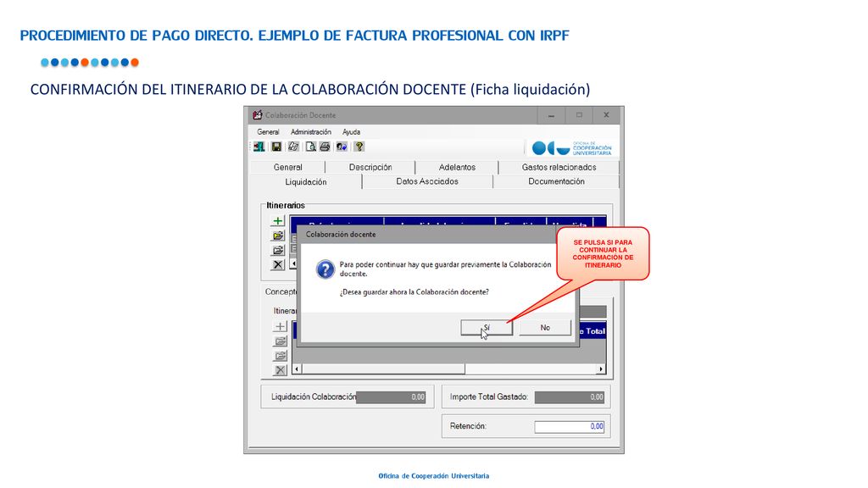868x488 pixels.
Task: Confirm saving with the Sí button
Action: click(x=487, y=328)
